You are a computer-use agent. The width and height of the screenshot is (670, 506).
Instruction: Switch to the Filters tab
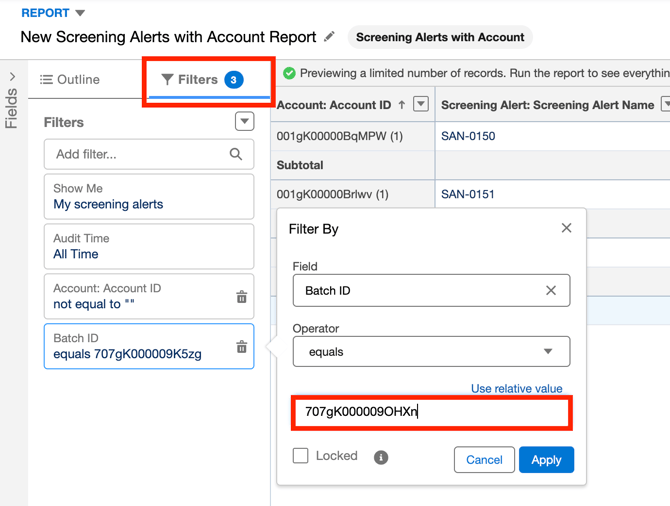(x=202, y=79)
